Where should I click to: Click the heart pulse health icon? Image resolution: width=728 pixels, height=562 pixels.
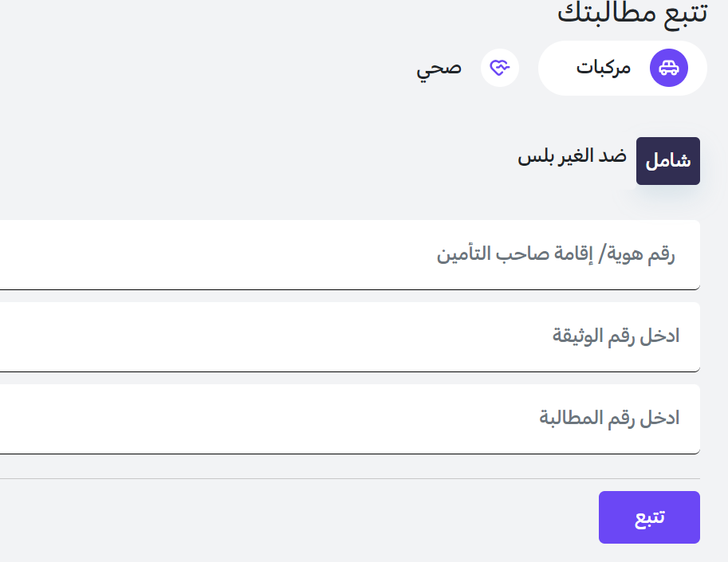(x=500, y=68)
